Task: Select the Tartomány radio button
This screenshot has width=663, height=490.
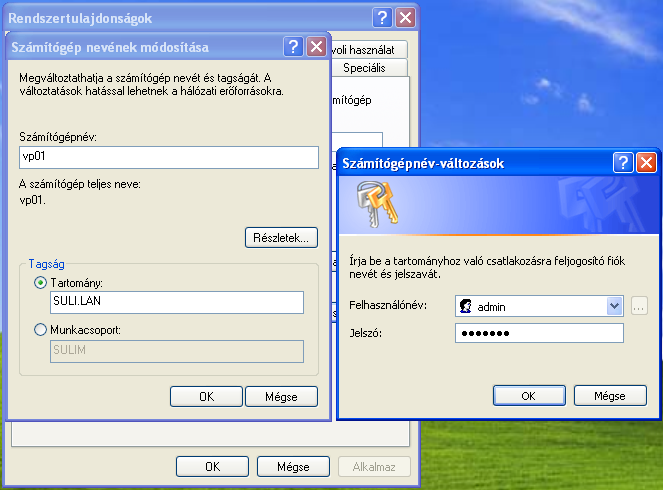Action: coord(41,284)
